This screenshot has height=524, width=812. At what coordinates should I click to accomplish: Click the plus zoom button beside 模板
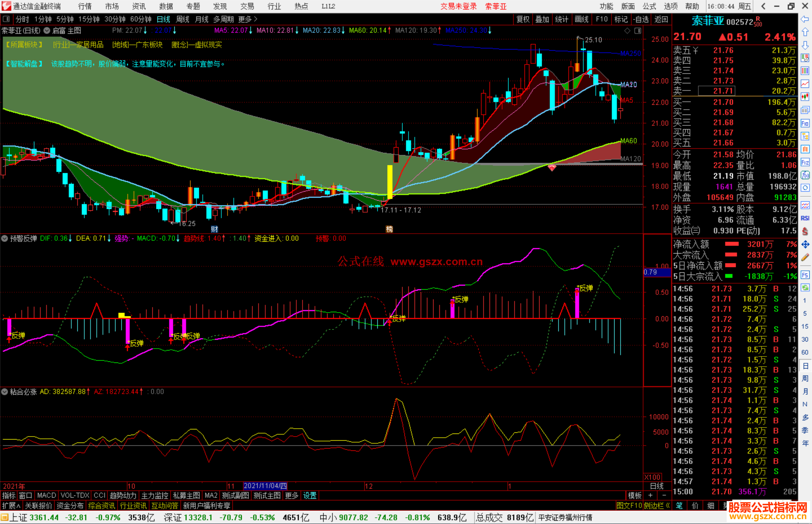click(x=650, y=495)
